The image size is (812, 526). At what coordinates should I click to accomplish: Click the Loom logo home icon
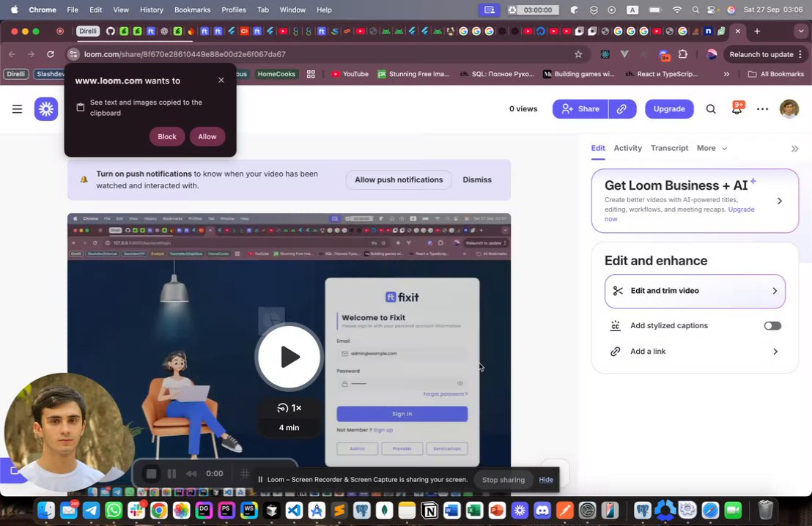coord(46,108)
